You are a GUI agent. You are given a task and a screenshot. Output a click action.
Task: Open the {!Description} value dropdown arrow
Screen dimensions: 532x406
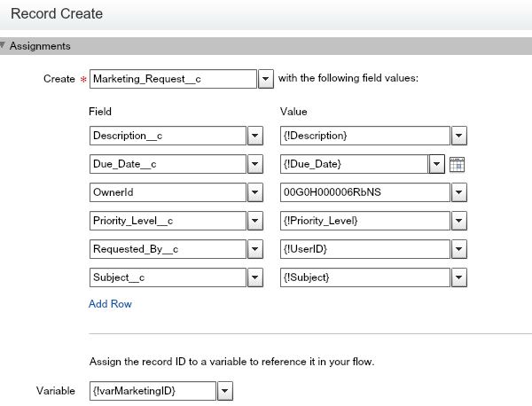459,136
